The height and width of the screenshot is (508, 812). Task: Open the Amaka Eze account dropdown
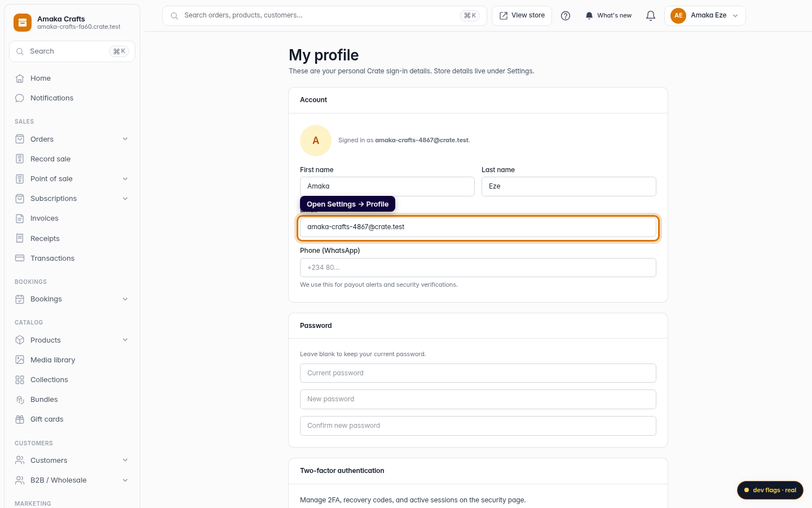coord(705,16)
